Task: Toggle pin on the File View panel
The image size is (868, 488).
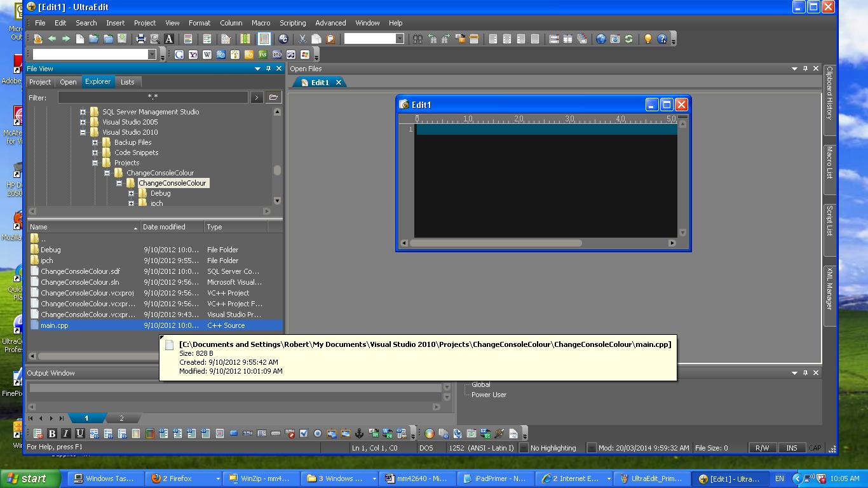Action: tap(268, 69)
